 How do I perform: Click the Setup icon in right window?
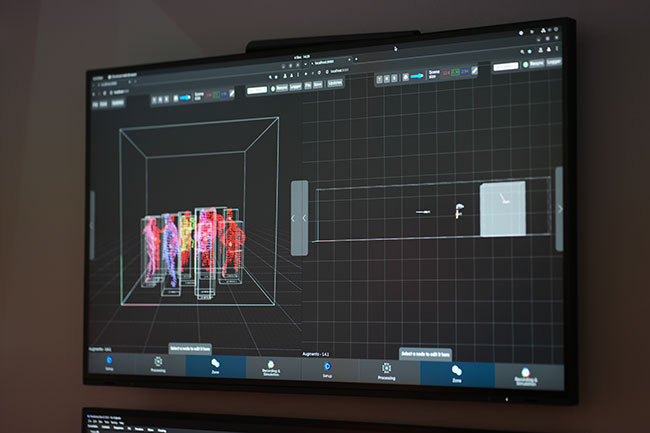(327, 370)
